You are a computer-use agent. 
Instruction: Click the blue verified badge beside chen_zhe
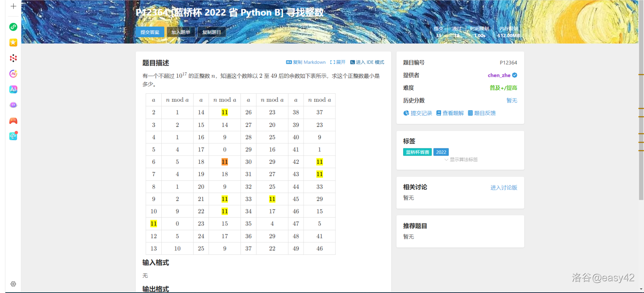point(515,75)
